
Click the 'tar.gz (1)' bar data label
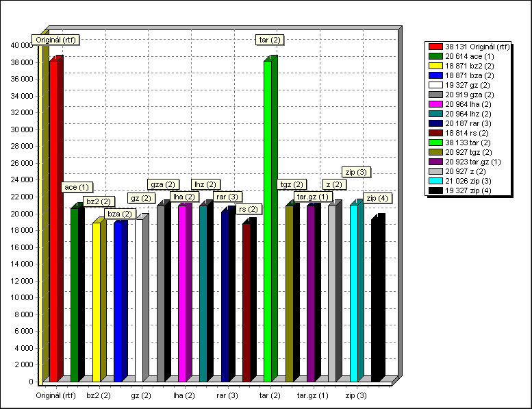(313, 197)
